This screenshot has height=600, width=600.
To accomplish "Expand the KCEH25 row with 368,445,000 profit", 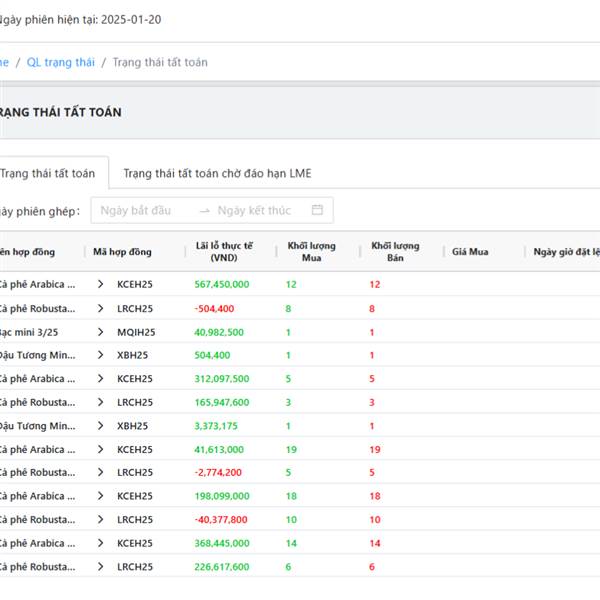I will click(100, 543).
